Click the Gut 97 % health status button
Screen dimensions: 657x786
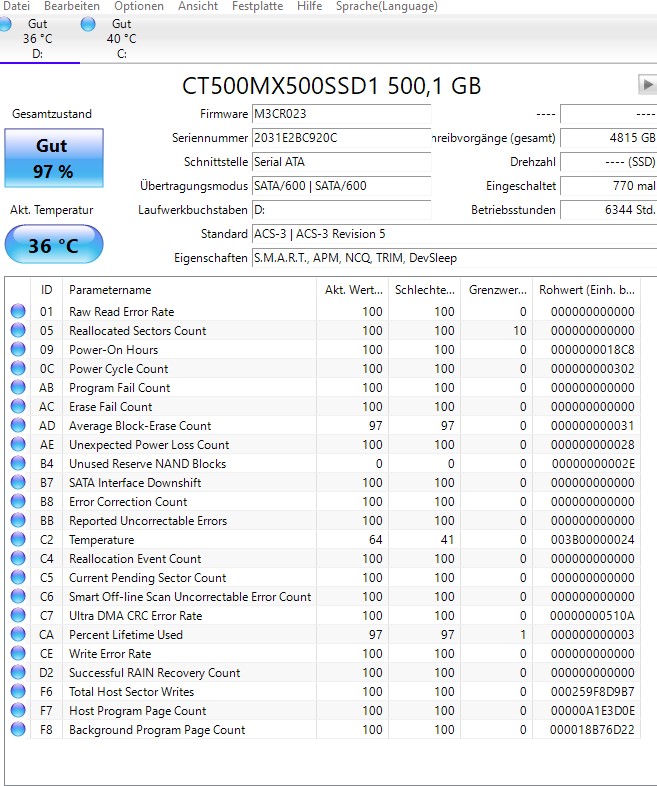(x=54, y=158)
